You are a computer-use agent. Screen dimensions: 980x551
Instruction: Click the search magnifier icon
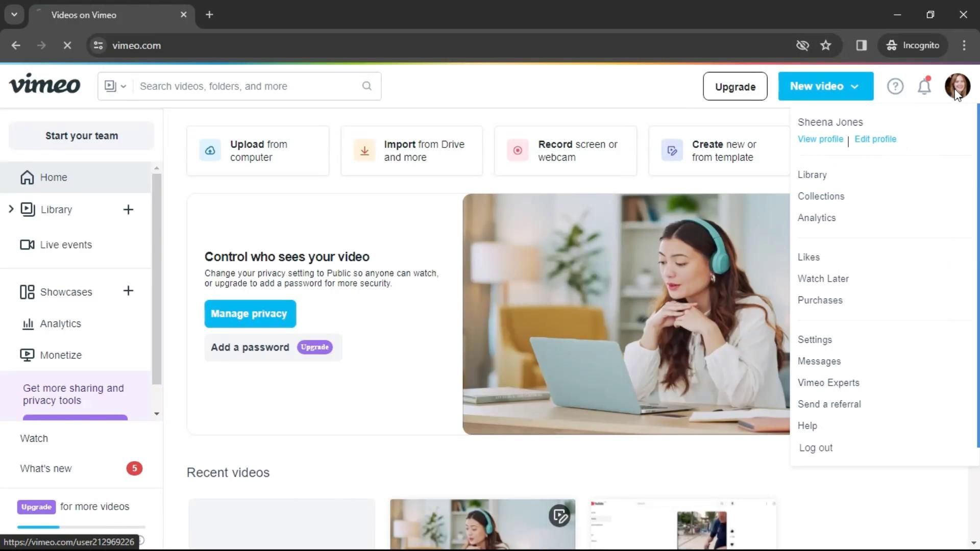366,86
